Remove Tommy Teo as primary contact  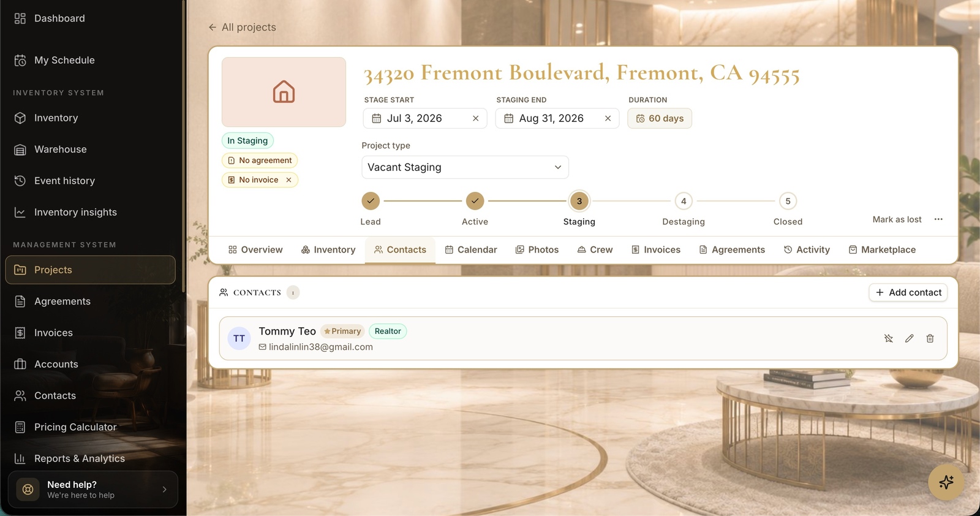tap(889, 338)
